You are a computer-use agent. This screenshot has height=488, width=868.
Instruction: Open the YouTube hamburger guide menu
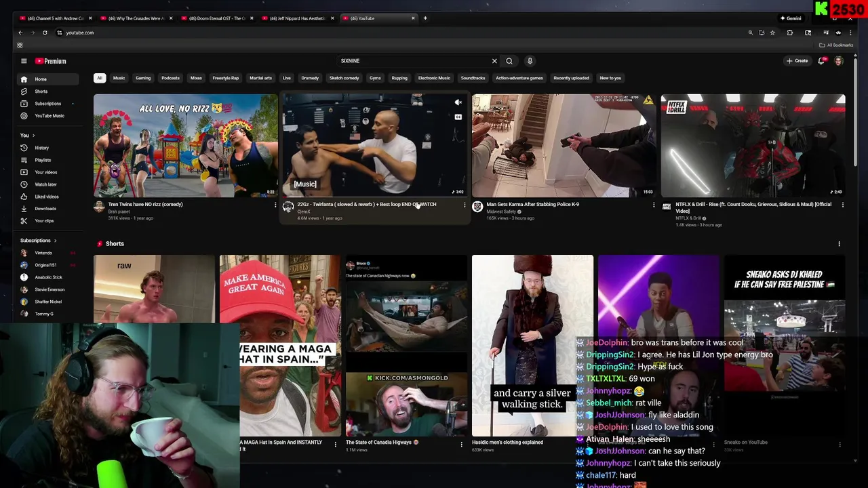pos(24,61)
